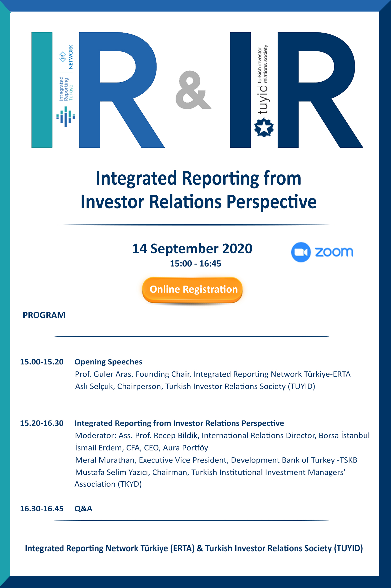Click the zoom wordmark text
This screenshot has width=391, height=588.
pyautogui.click(x=334, y=252)
